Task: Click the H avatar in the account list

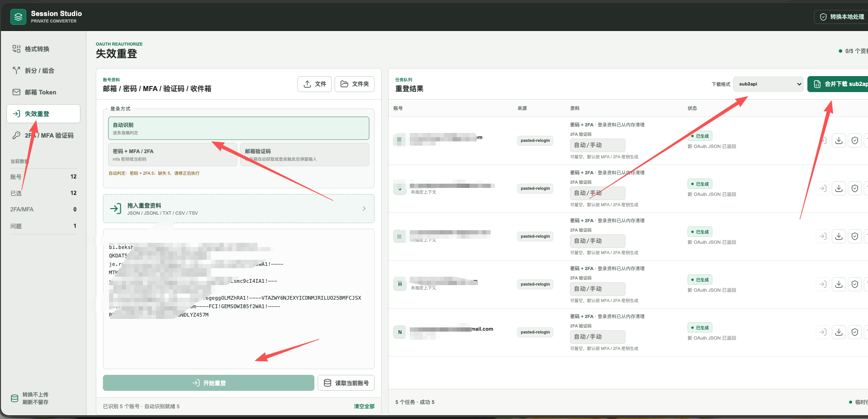Action: (x=400, y=284)
